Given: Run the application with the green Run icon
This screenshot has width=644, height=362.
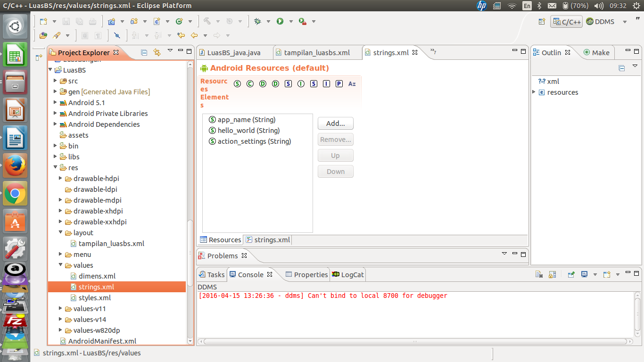Looking at the screenshot, I should pyautogui.click(x=280, y=21).
